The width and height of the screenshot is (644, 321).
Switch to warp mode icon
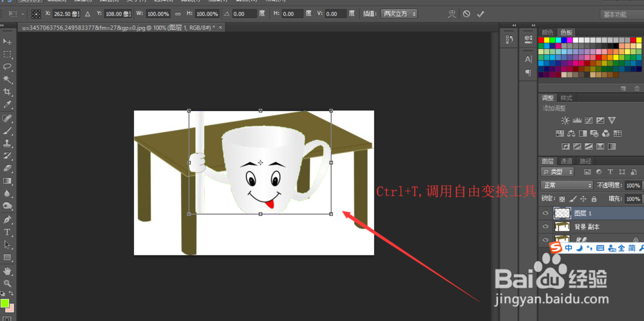(452, 14)
